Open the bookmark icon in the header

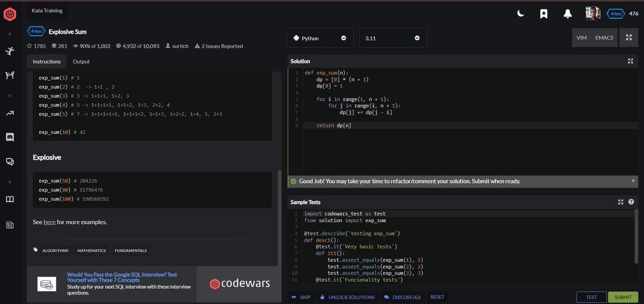coord(544,14)
